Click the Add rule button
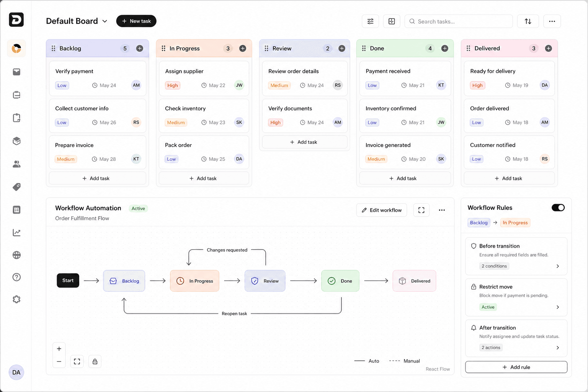Image resolution: width=588 pixels, height=392 pixels. point(516,367)
